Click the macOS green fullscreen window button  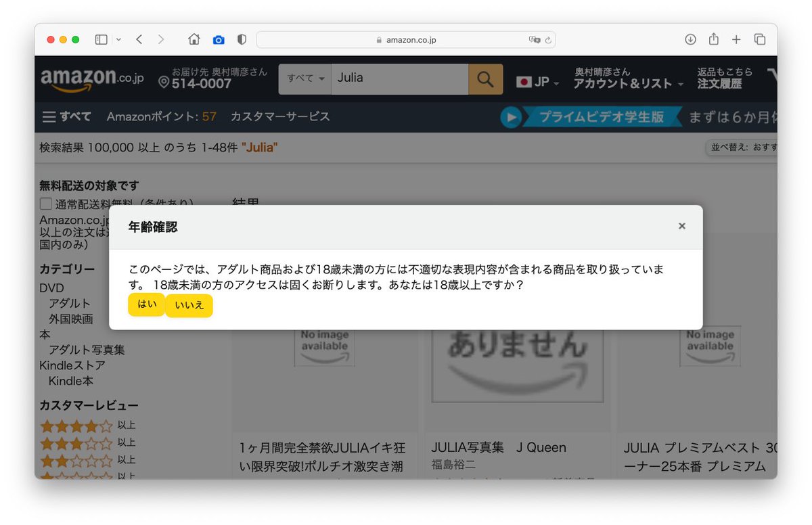pyautogui.click(x=75, y=40)
